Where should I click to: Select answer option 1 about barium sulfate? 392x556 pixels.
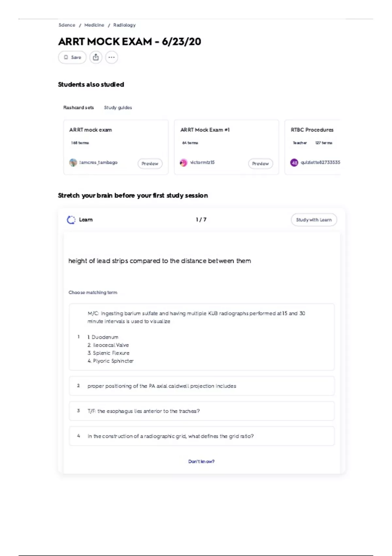pyautogui.click(x=202, y=337)
